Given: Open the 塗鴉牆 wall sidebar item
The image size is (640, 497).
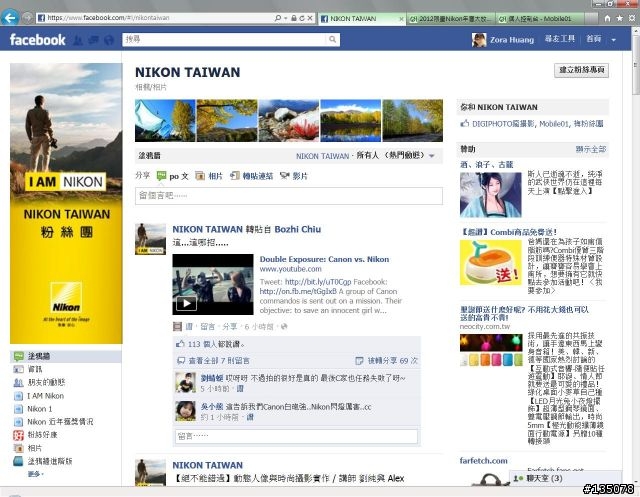Looking at the screenshot, I should [x=65, y=356].
